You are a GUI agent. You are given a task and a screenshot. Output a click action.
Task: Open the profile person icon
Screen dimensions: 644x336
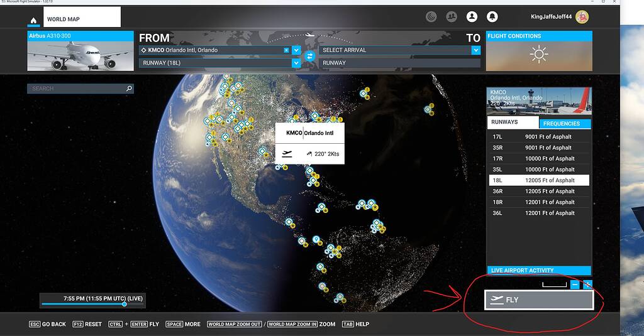pyautogui.click(x=472, y=17)
